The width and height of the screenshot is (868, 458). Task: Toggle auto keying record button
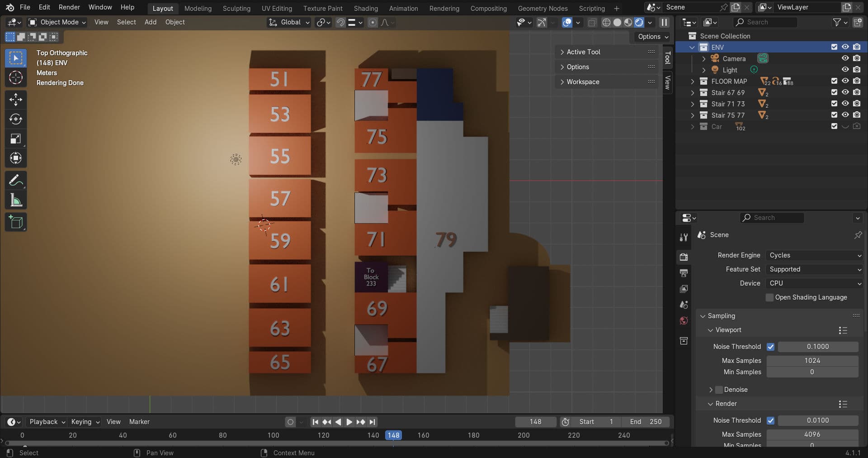[290, 422]
